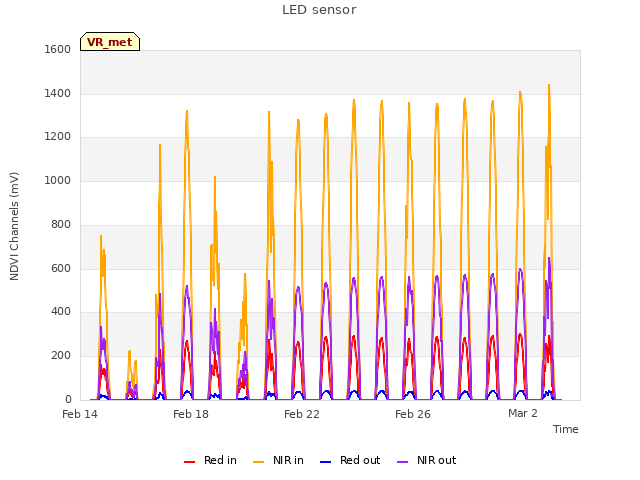Click the red swatch beside Red in

[189, 462]
